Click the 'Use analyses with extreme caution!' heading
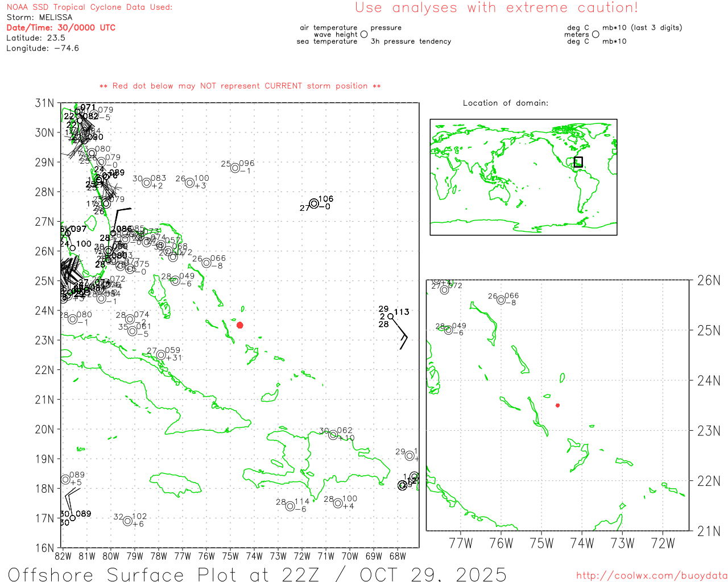The height and width of the screenshot is (582, 728). pyautogui.click(x=497, y=7)
